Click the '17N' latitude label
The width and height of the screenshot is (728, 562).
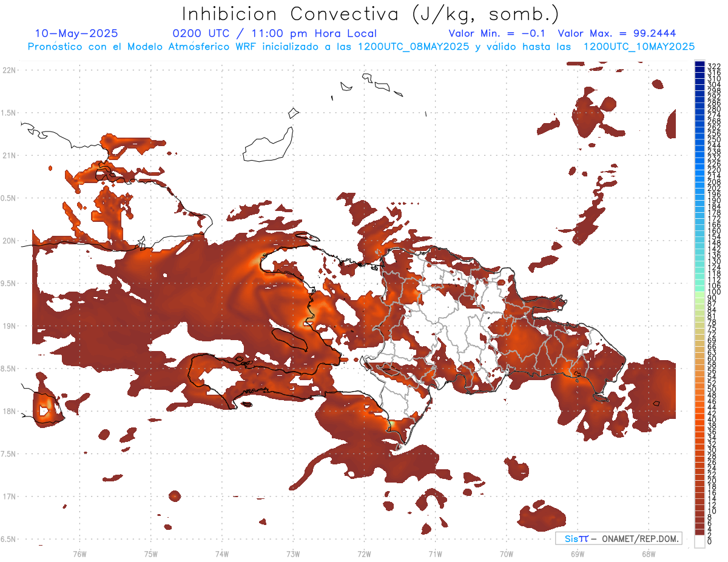9,497
